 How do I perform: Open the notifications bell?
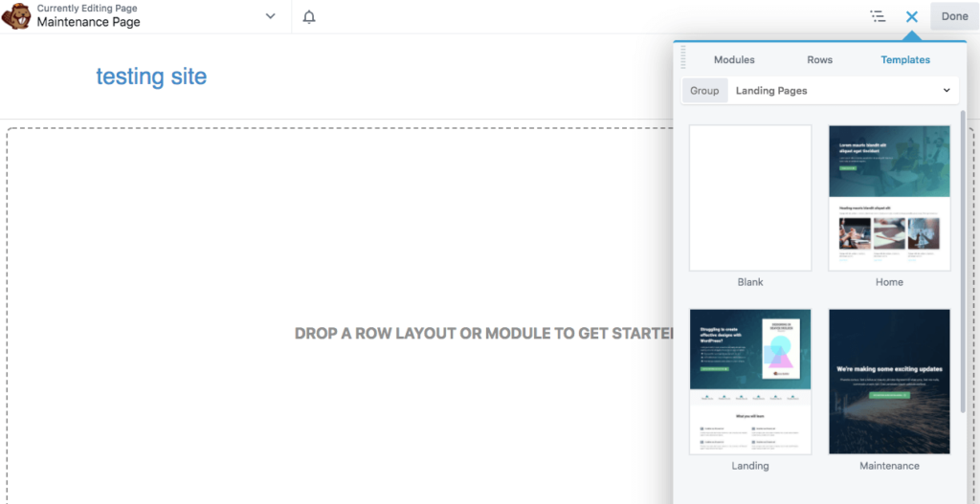309,17
